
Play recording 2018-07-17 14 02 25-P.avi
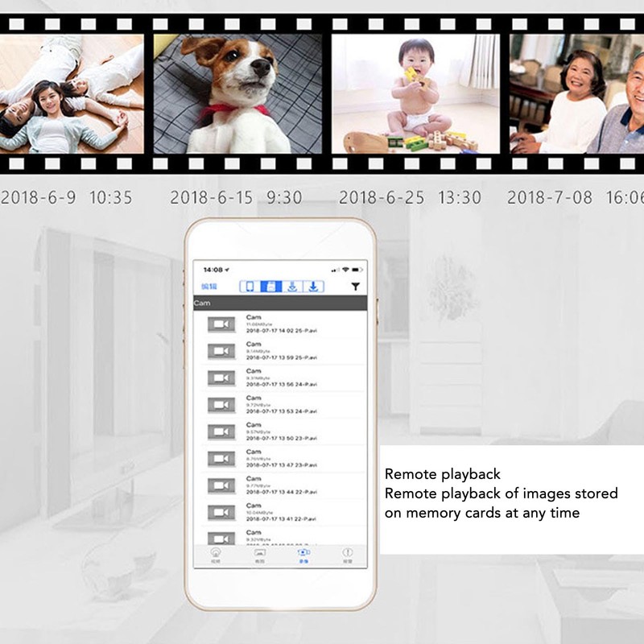[x=282, y=331]
